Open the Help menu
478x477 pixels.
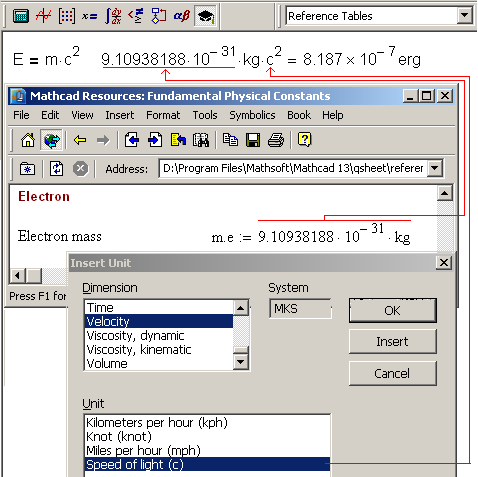333,115
